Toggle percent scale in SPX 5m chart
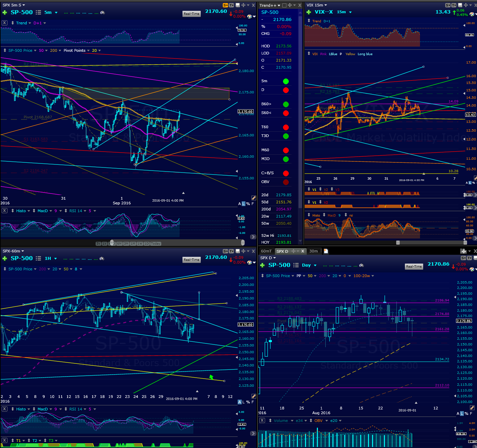Image resolution: width=477 pixels, height=448 pixels. pyautogui.click(x=248, y=204)
